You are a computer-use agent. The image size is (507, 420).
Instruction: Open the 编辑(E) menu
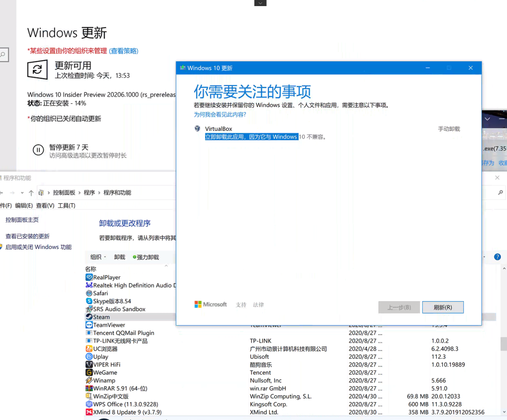[24, 206]
